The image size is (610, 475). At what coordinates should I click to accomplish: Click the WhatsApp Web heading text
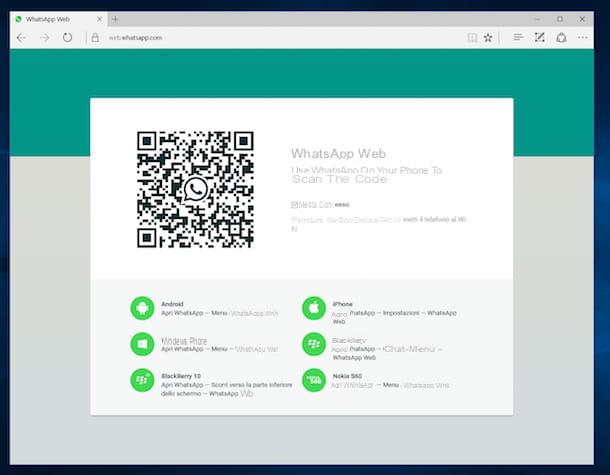[x=338, y=154]
